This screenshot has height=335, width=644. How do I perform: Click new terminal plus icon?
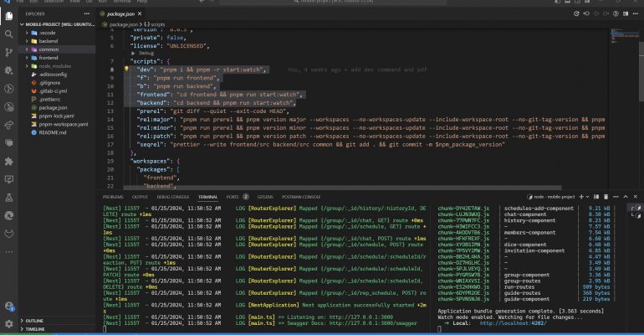(x=581, y=197)
